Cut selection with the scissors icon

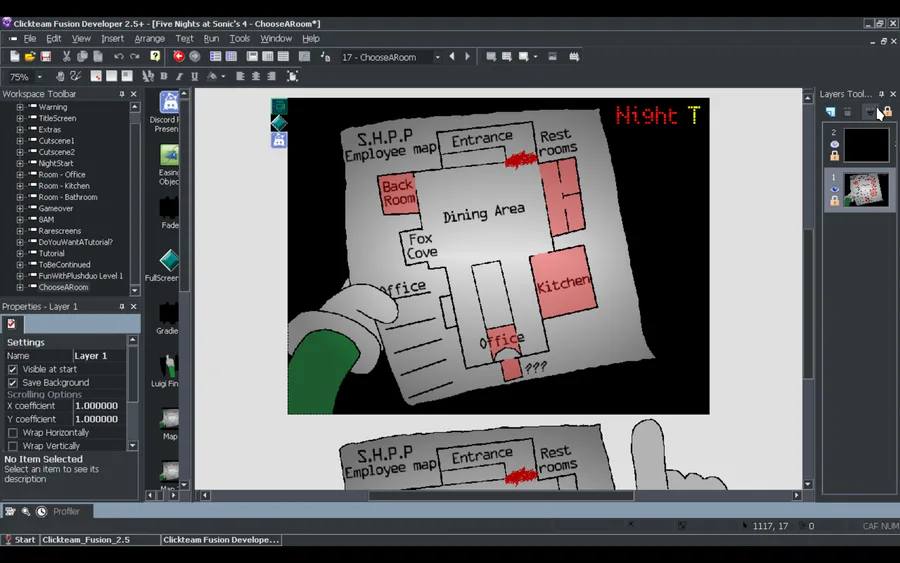point(67,56)
